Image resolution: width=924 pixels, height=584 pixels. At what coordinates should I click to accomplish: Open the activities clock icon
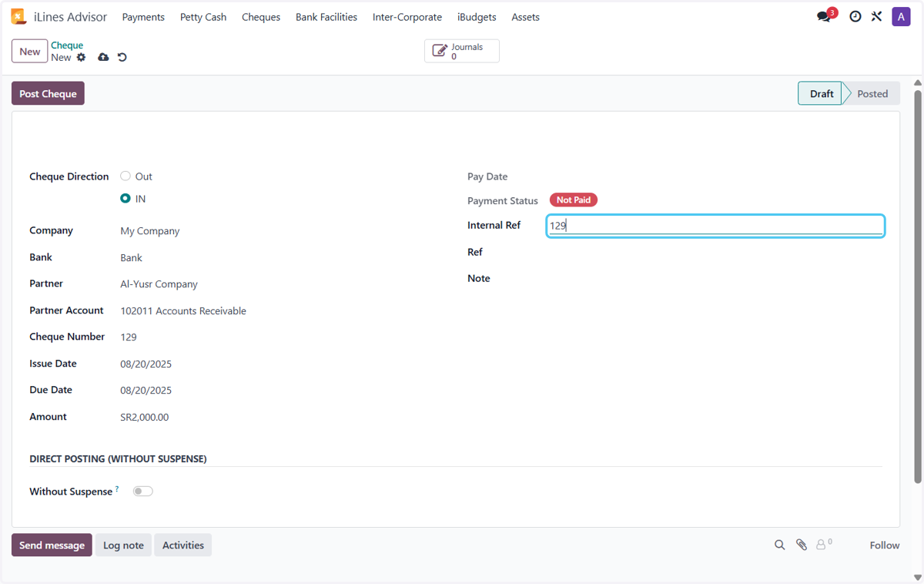tap(855, 16)
